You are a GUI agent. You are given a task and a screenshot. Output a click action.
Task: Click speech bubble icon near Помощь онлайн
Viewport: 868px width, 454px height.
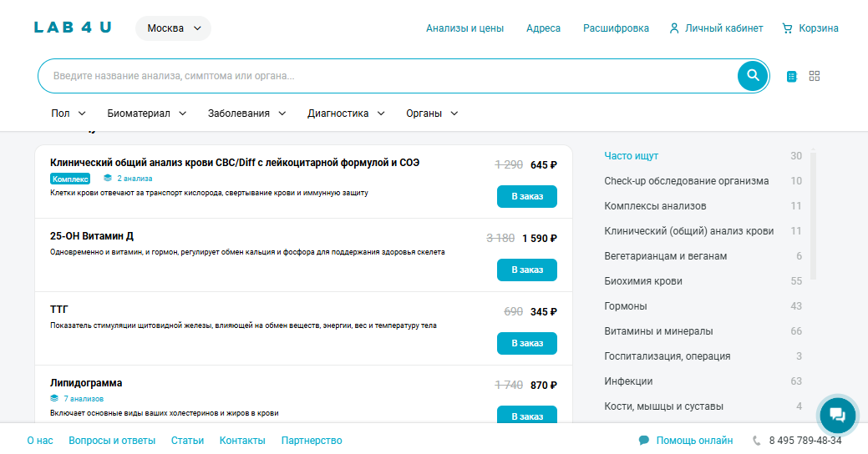click(x=644, y=440)
